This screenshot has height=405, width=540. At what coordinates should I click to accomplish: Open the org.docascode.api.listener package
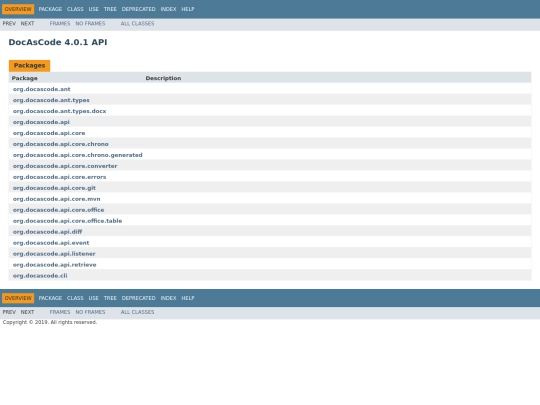[x=54, y=254]
